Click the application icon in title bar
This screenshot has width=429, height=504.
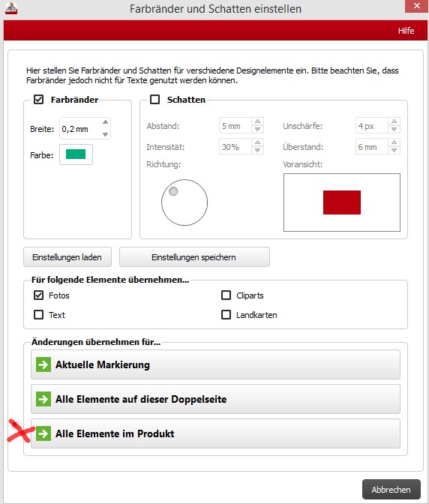pyautogui.click(x=11, y=8)
